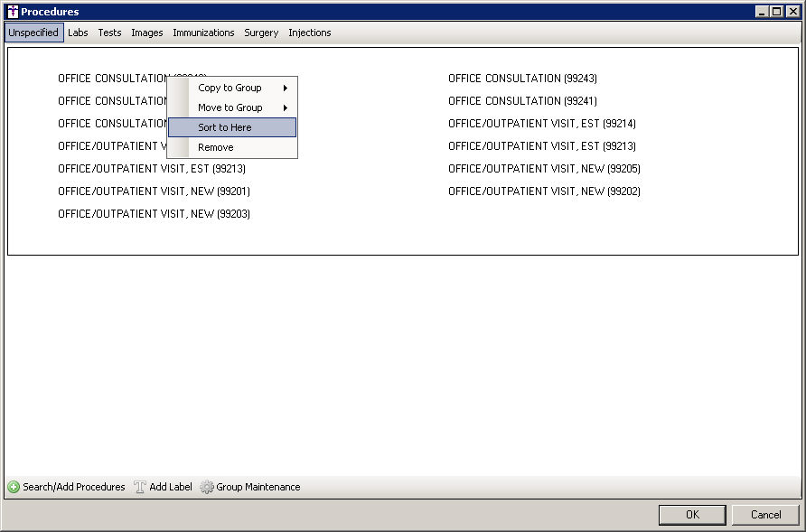Select OFFICE CONSULTATION (99243) procedure
Viewport: 806px width, 532px height.
(x=522, y=79)
